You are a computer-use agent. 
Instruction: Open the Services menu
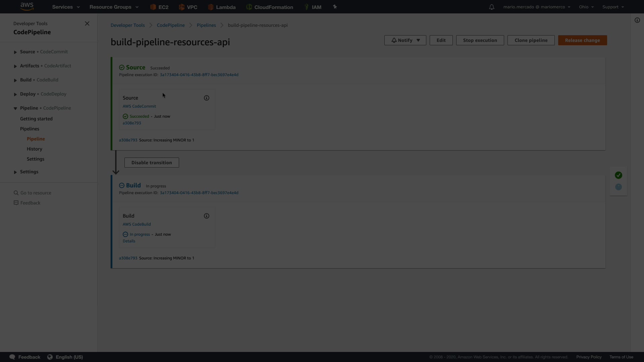click(x=66, y=7)
